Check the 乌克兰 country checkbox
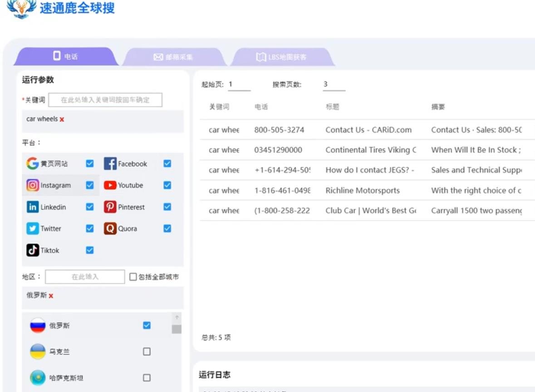The image size is (535, 392). pos(147,352)
